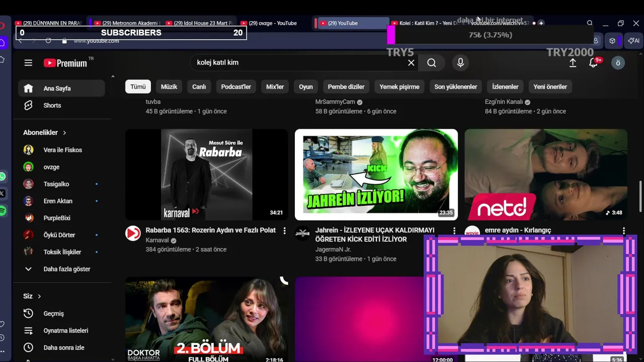Viewport: 644px width, 362px height.
Task: Open the tuvba channel name
Action: [153, 102]
